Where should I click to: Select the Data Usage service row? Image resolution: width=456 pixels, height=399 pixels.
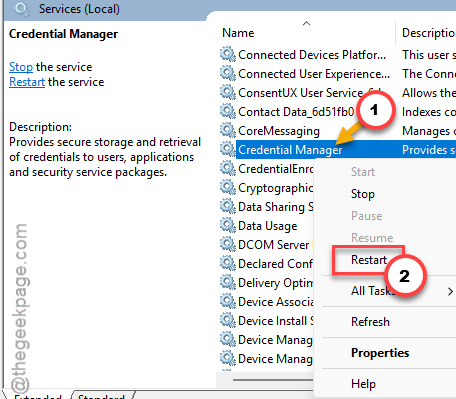(x=267, y=226)
